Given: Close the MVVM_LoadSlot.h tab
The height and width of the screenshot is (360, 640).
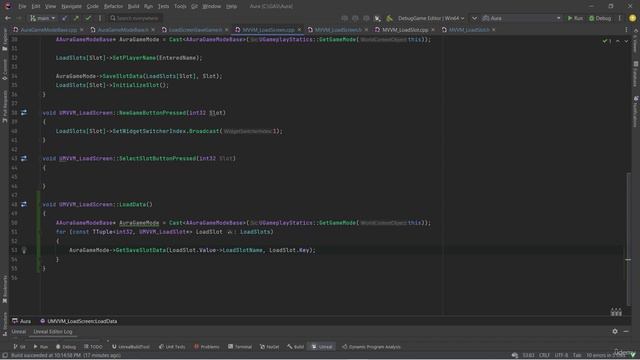Looking at the screenshot, I should (x=493, y=30).
